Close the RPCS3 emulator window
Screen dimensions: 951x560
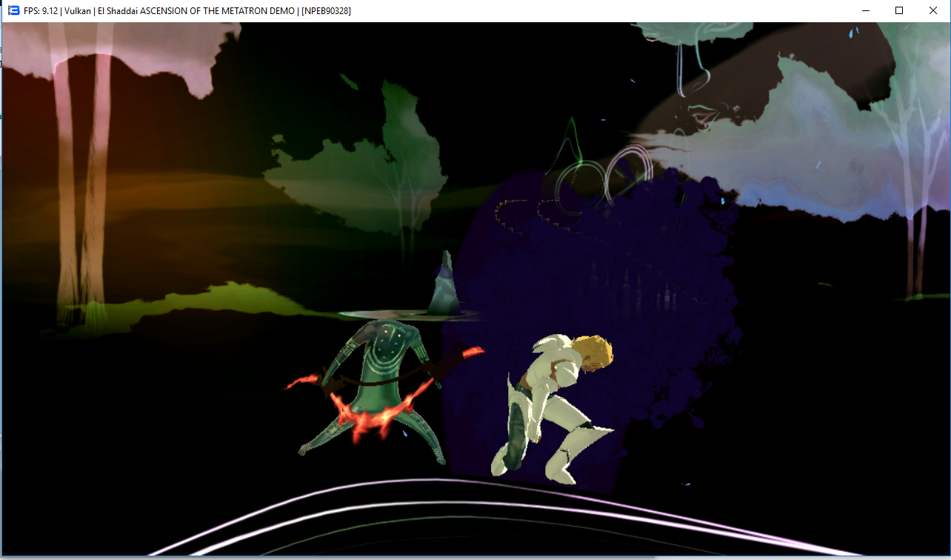point(932,10)
